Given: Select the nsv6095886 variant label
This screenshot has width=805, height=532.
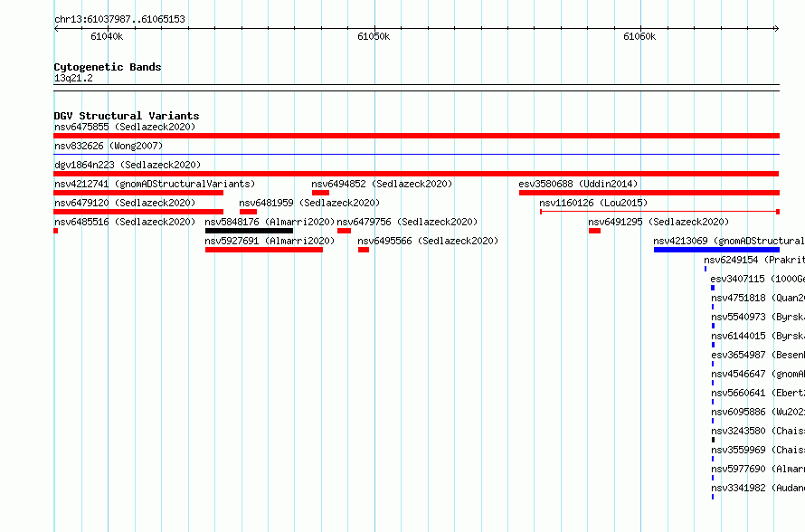Looking at the screenshot, I should [x=758, y=412].
